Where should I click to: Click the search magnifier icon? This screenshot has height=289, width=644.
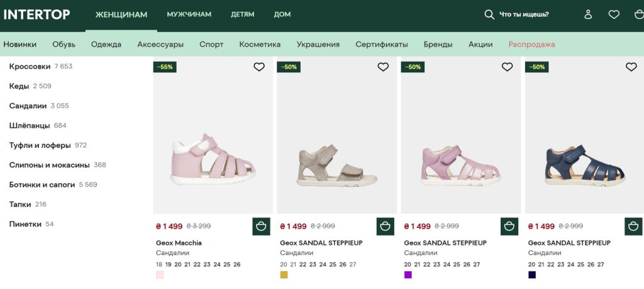click(489, 15)
